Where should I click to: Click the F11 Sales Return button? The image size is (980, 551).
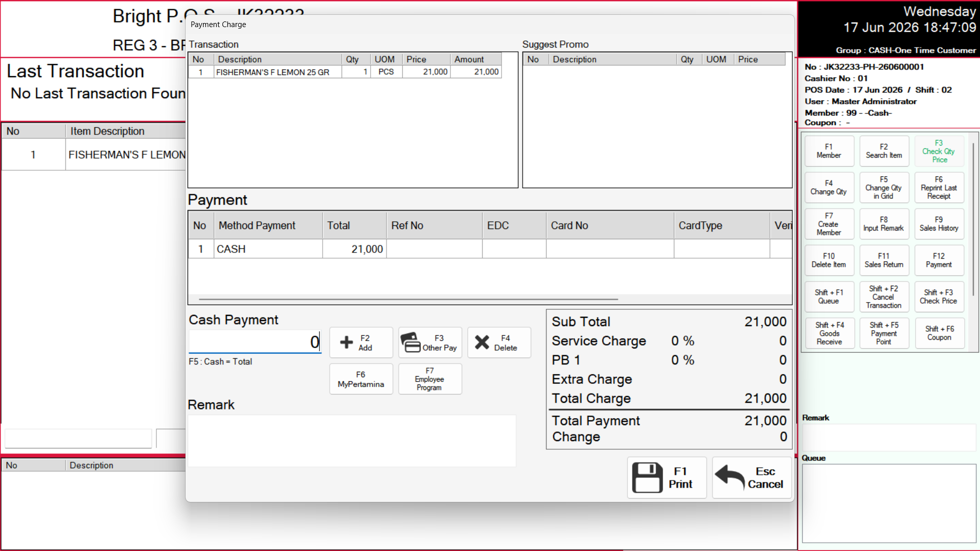pyautogui.click(x=884, y=261)
